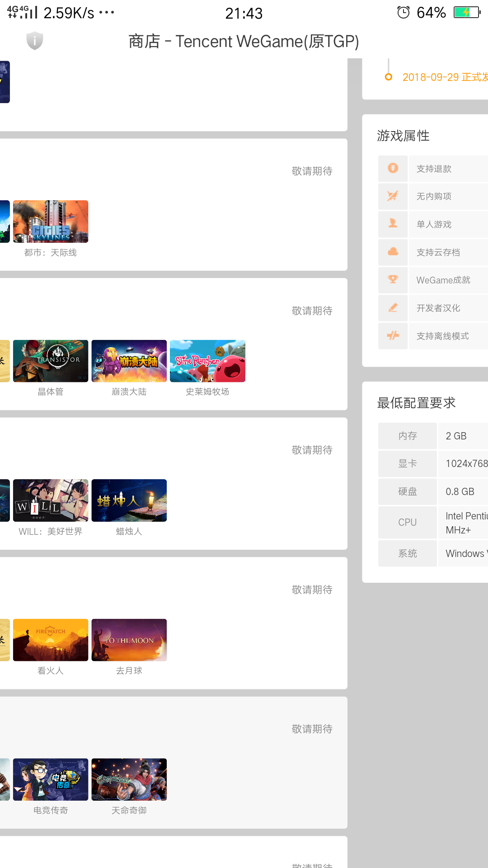Tap the 无内购项 attribute label

pos(434,196)
